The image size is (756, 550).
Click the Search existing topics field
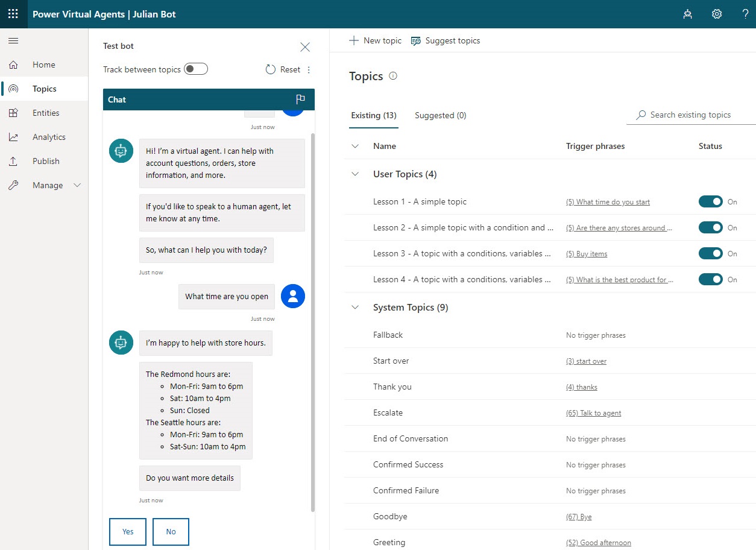click(x=691, y=115)
